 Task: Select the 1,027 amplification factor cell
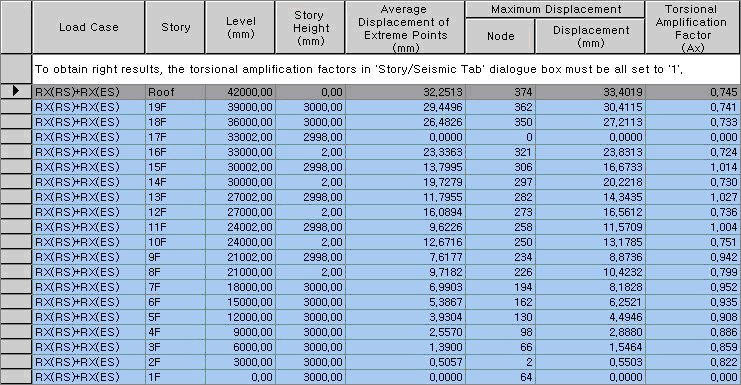point(692,197)
